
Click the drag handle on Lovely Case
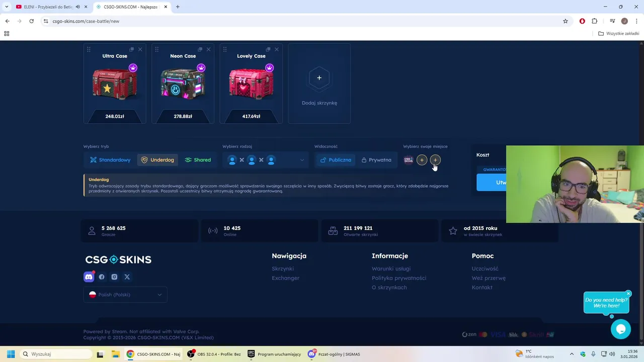225,49
